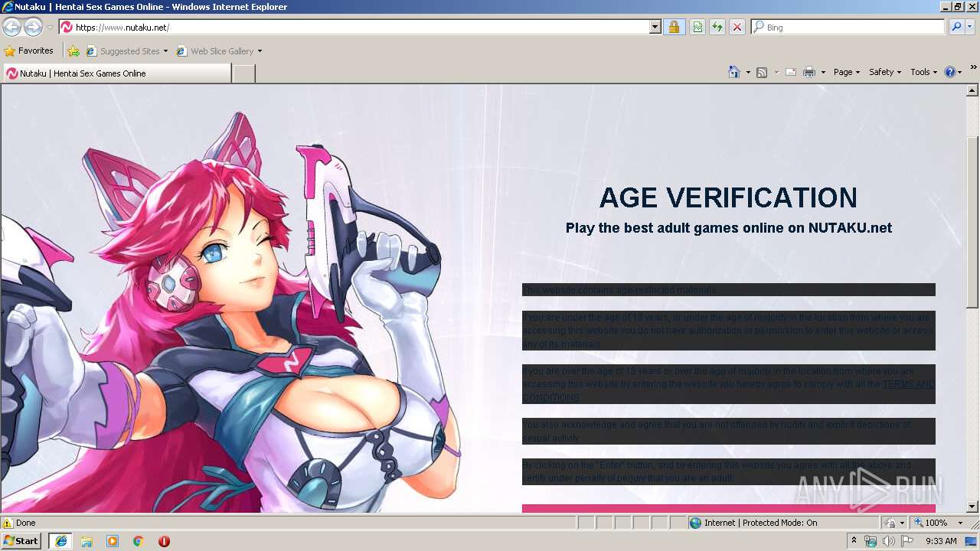980x551 pixels.
Task: View the security lock report icon
Action: coord(674,27)
